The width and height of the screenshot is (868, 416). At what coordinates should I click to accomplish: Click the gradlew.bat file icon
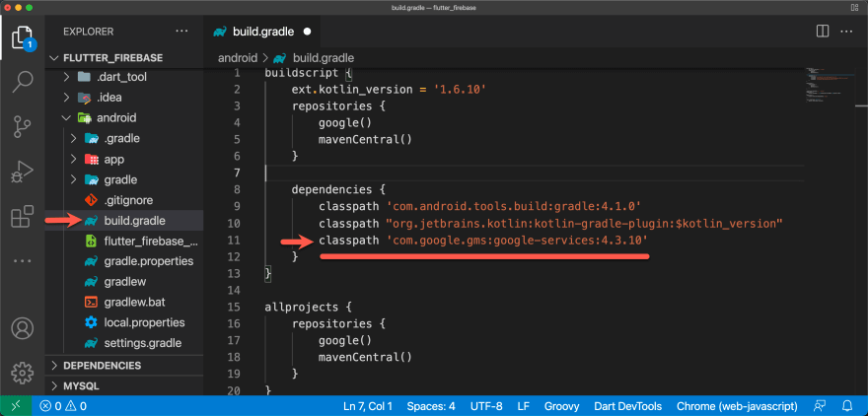point(91,302)
